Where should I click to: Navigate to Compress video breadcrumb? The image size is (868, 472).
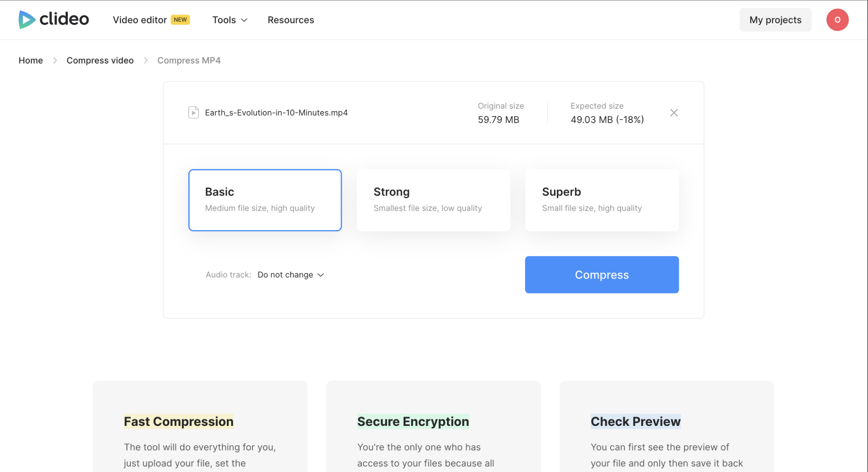click(x=100, y=60)
